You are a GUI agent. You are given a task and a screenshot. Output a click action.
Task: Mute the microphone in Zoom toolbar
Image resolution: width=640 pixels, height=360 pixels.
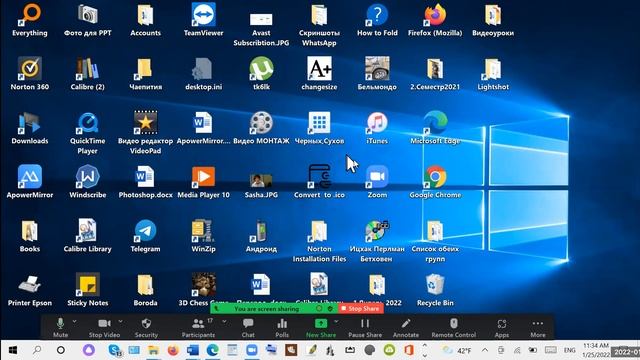[x=60, y=327]
